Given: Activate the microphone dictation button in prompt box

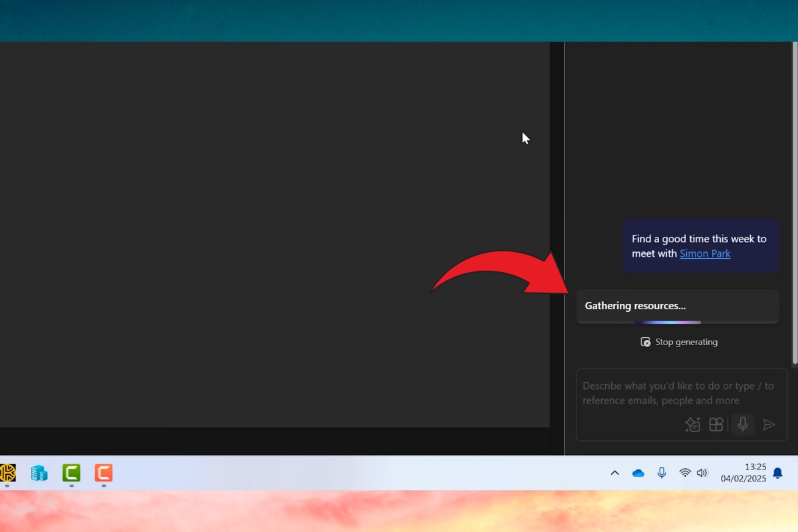Looking at the screenshot, I should pos(743,424).
